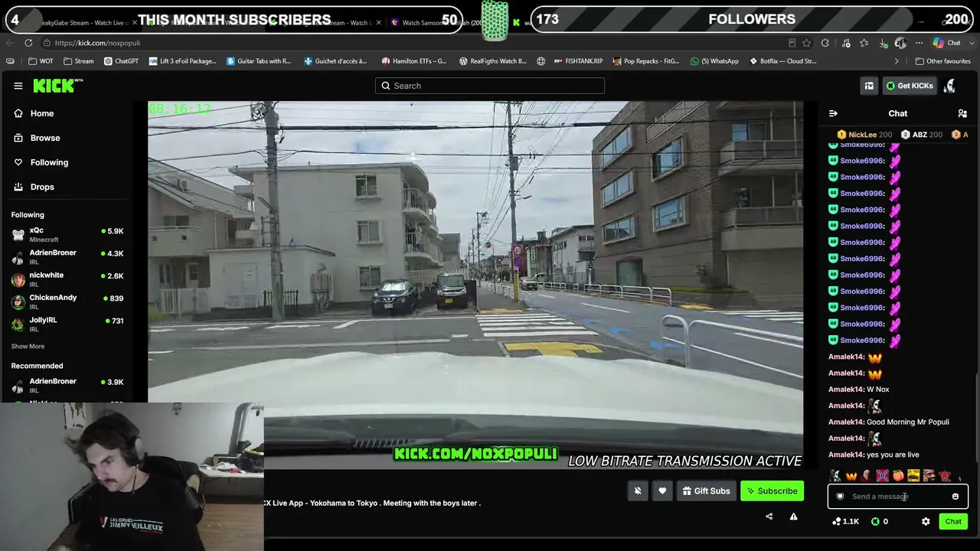Open the Other favourites bookmark folder
The height and width of the screenshot is (551, 980).
tap(942, 61)
